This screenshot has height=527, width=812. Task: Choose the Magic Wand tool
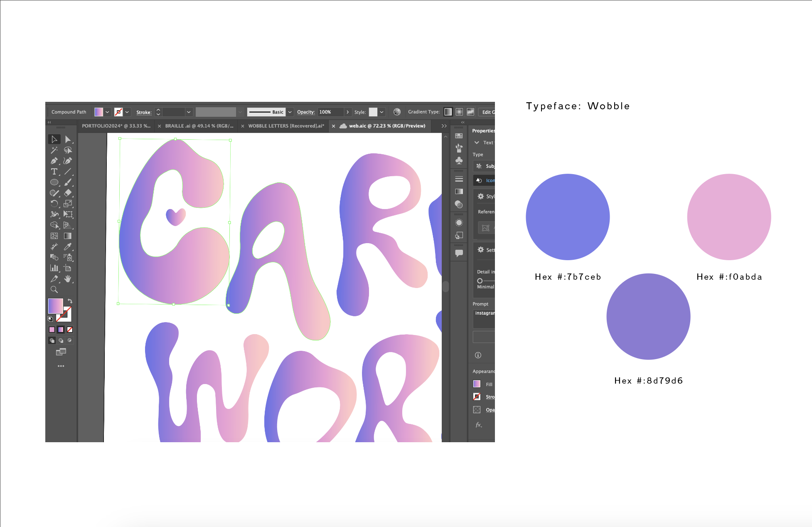click(54, 150)
